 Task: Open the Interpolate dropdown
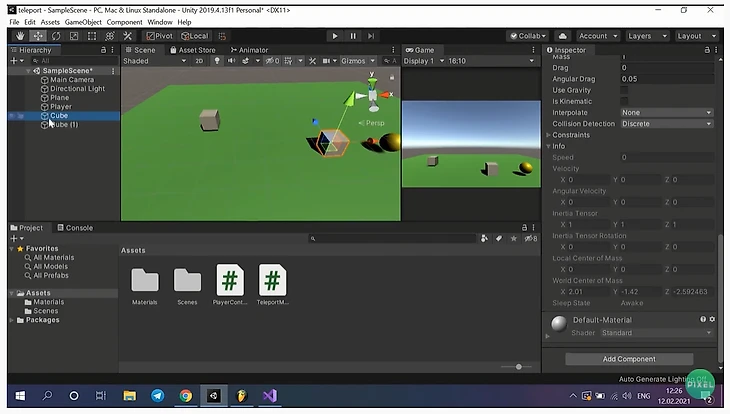[666, 112]
